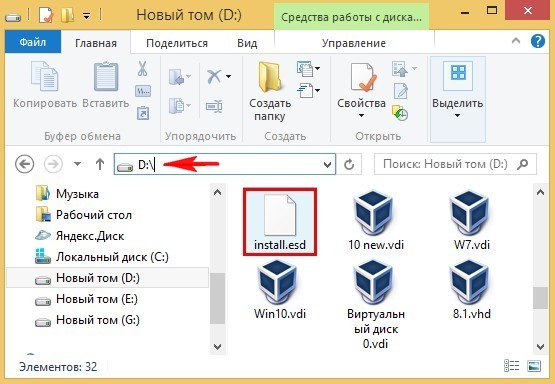The image size is (555, 384).
Task: Click the search magnifier icon
Action: 523,164
